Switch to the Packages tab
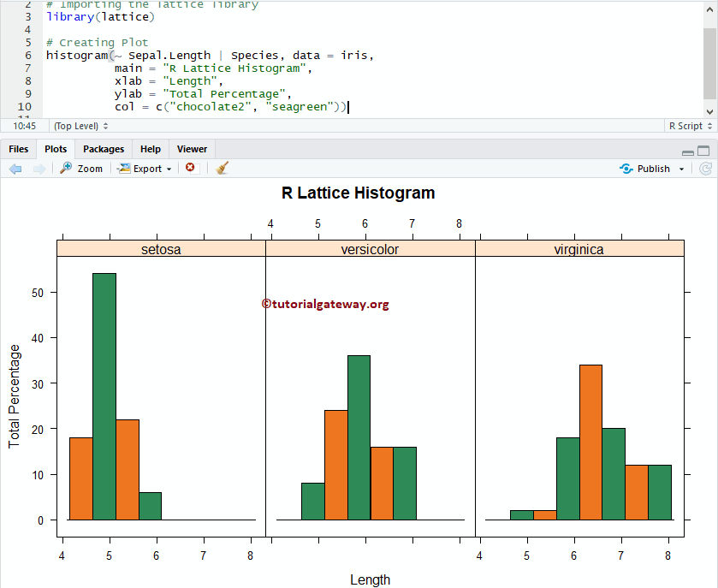This screenshot has height=588, width=718. (103, 148)
